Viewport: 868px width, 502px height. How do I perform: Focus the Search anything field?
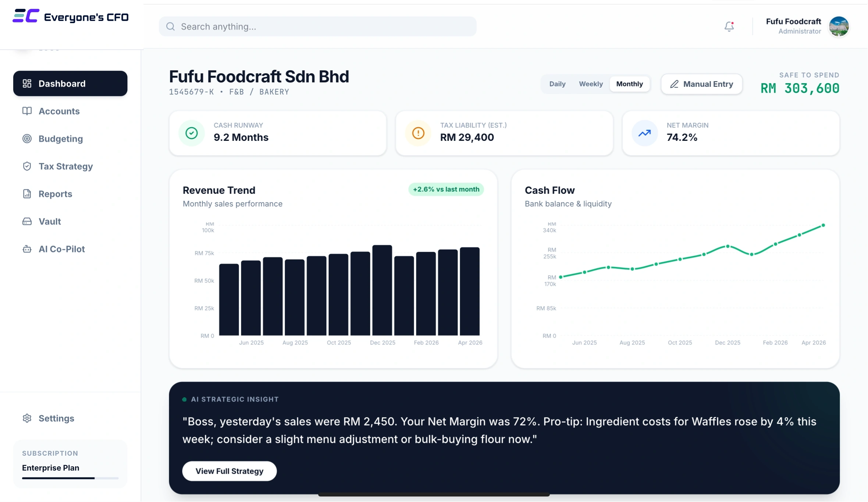point(317,26)
